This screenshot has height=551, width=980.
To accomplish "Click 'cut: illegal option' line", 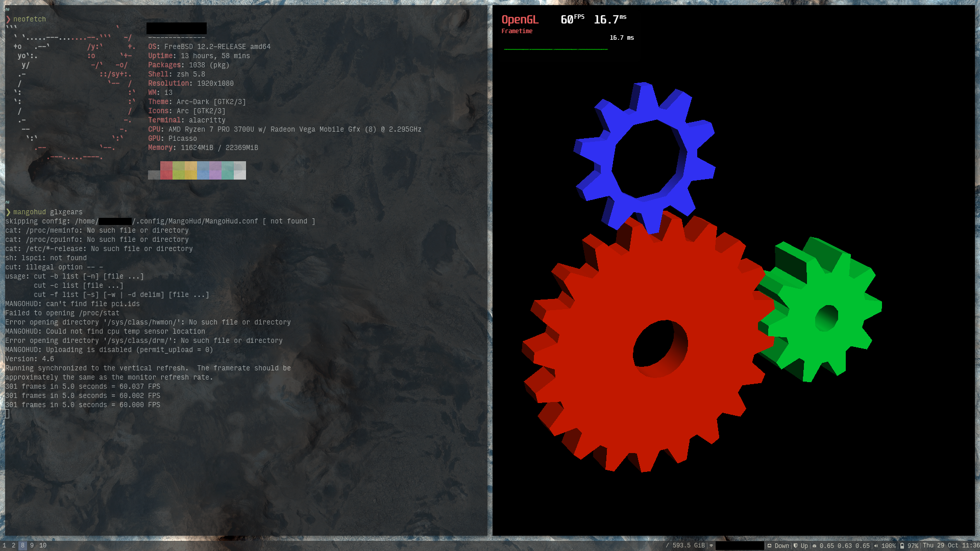I will pyautogui.click(x=54, y=267).
